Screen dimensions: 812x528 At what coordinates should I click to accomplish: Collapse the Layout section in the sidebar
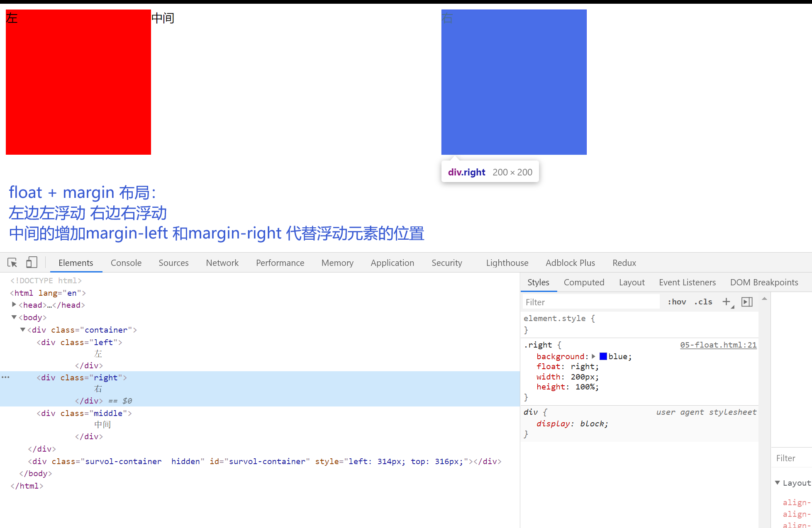pyautogui.click(x=778, y=483)
